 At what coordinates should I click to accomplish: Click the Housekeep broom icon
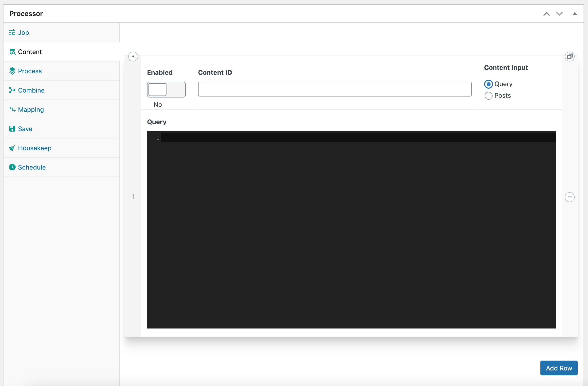point(12,148)
